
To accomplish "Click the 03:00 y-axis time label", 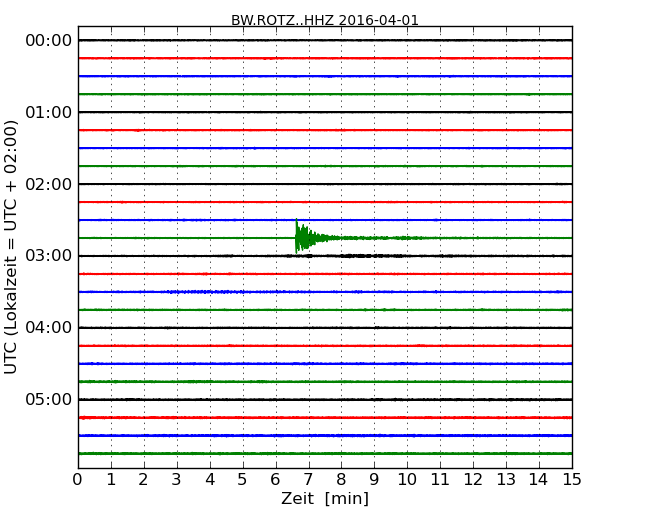I will (x=49, y=255).
